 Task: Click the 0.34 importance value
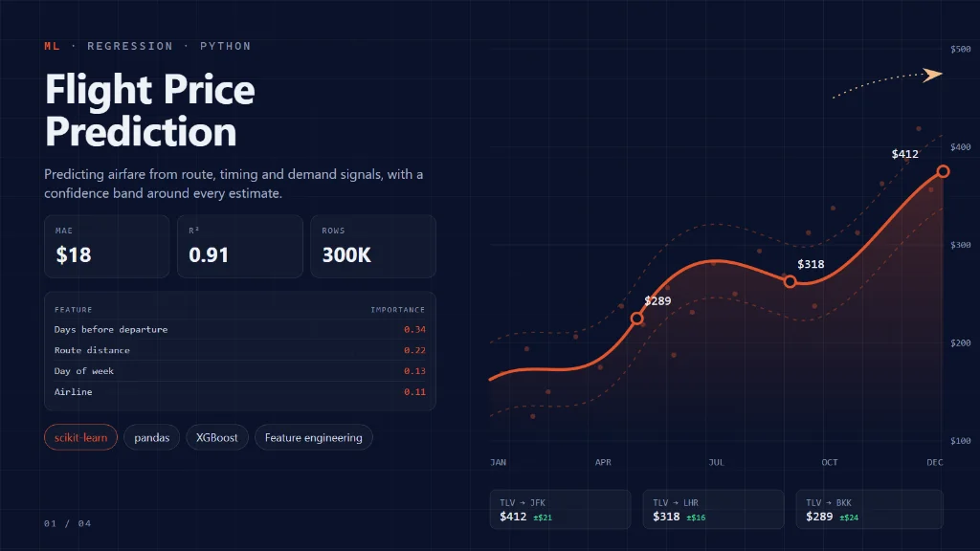(414, 329)
